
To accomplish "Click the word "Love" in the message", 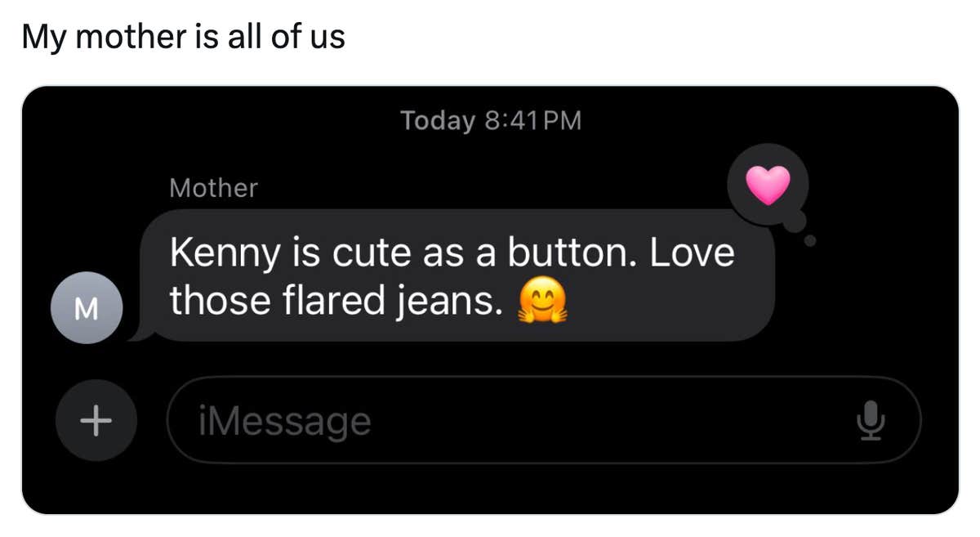I will click(692, 253).
